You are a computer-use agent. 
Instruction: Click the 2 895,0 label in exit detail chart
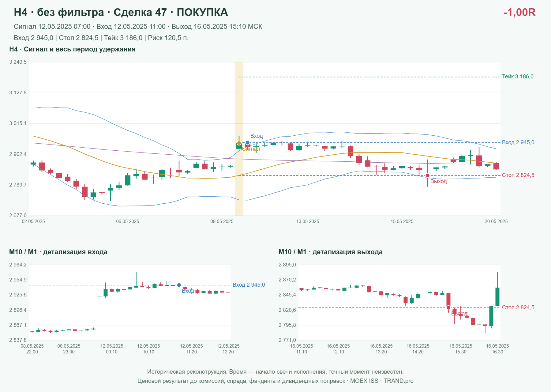[287, 265]
